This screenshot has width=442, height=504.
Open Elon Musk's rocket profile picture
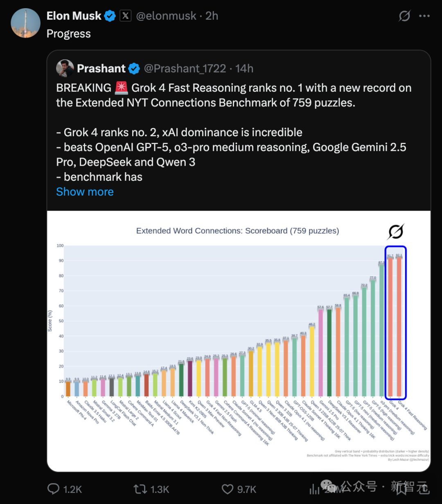point(25,23)
